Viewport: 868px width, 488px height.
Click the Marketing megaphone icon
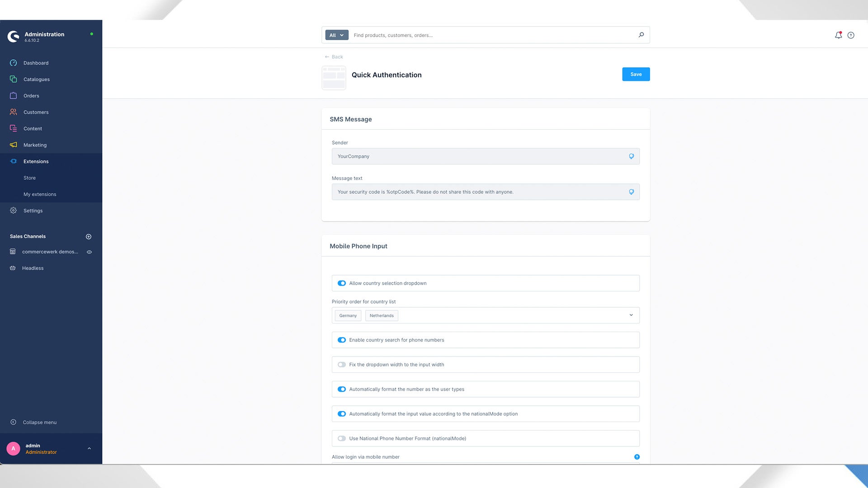click(14, 145)
